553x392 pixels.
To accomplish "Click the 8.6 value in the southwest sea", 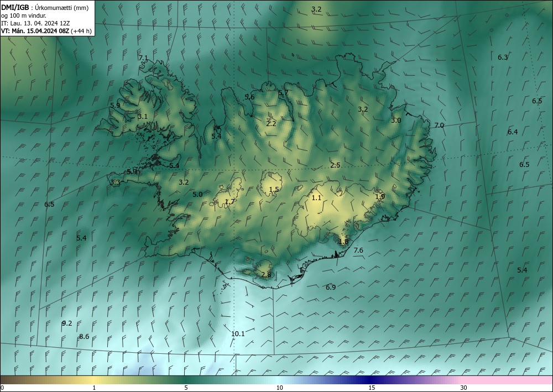I will tap(84, 337).
